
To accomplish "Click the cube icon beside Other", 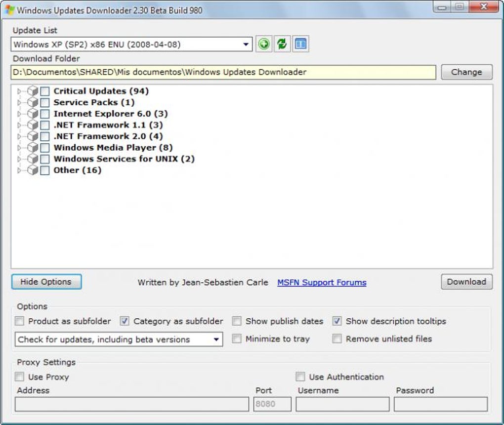I will pos(33,170).
